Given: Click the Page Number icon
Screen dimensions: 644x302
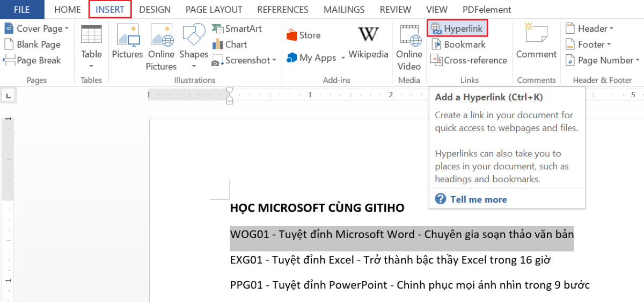Looking at the screenshot, I should 569,60.
